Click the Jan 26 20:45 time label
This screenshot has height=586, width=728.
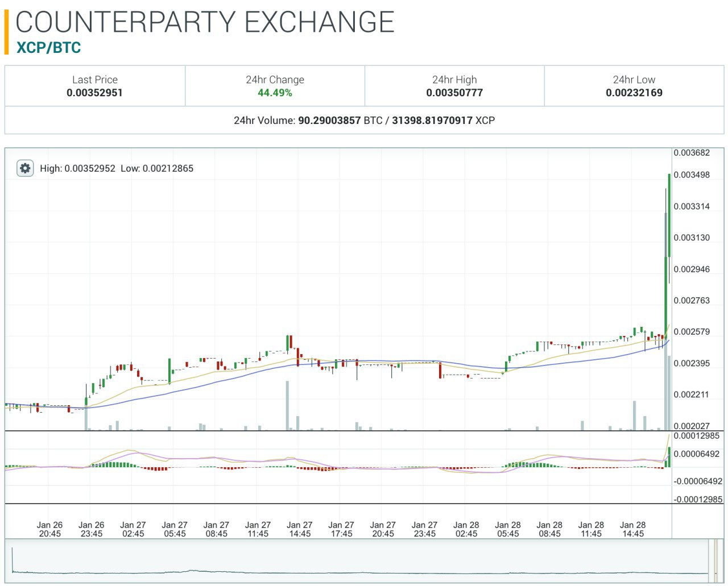point(49,529)
